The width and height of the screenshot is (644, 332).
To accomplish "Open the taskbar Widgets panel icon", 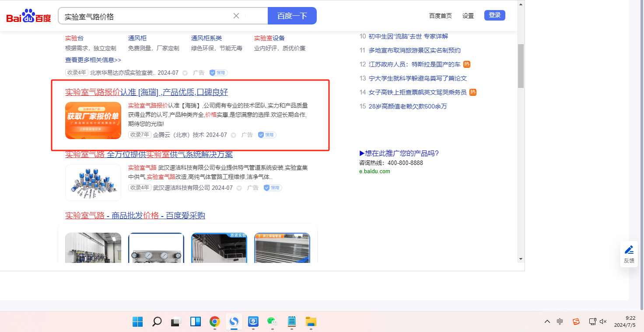I will click(195, 322).
